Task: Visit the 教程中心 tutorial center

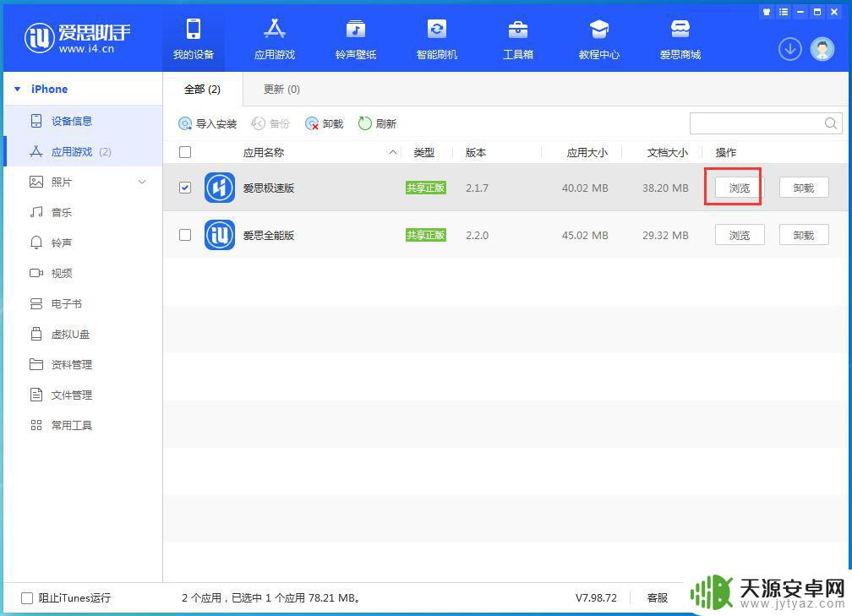Action: pos(598,39)
